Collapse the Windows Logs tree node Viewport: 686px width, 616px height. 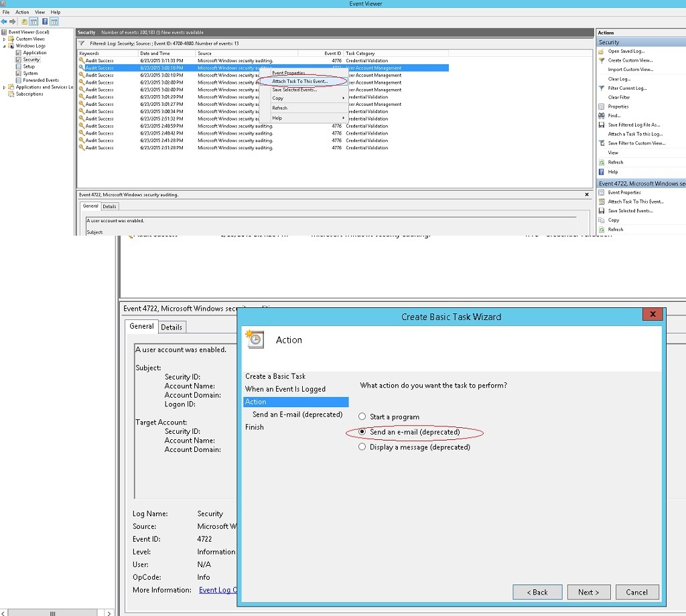pyautogui.click(x=5, y=46)
